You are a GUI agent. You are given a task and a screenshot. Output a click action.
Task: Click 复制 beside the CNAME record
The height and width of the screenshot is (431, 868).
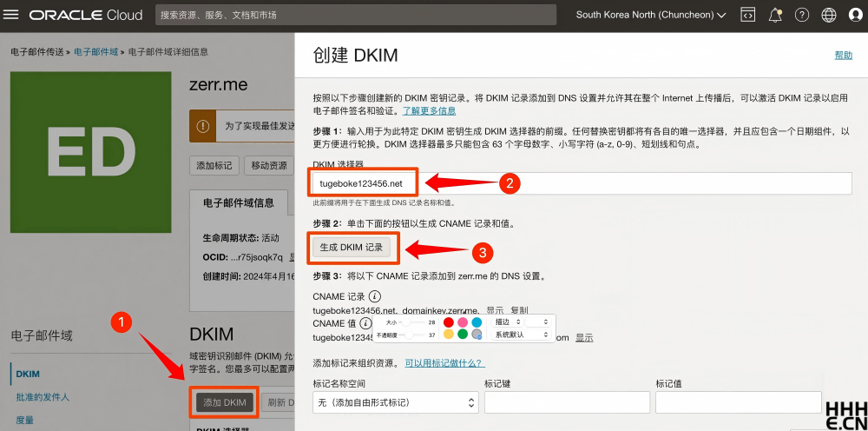[519, 310]
